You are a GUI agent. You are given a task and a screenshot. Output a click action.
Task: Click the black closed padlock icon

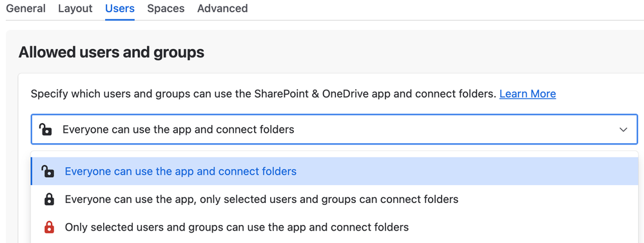pos(49,199)
